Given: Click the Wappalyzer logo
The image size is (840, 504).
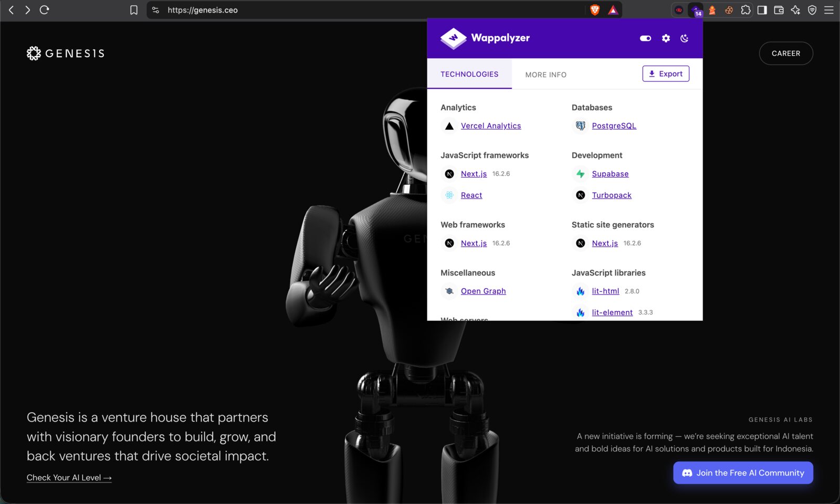Looking at the screenshot, I should 485,38.
